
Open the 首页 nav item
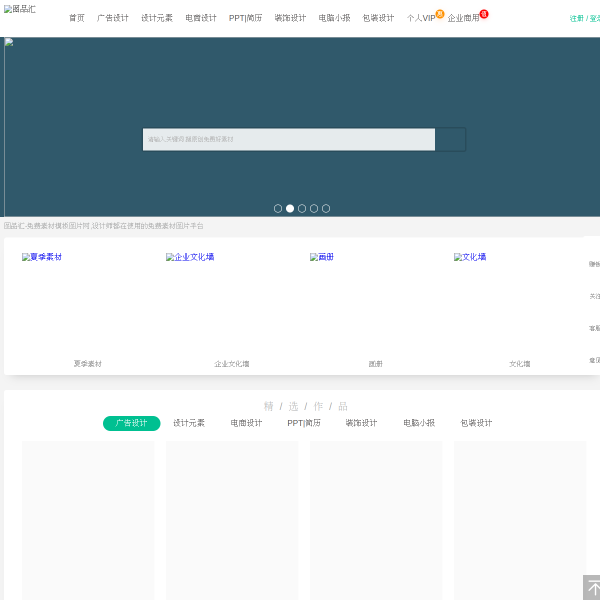click(x=77, y=18)
